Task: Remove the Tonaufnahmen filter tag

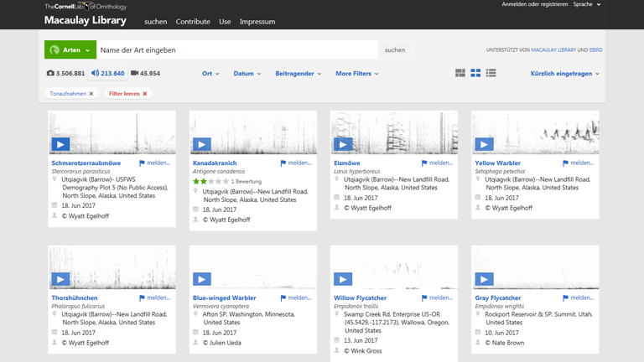Action: point(91,94)
